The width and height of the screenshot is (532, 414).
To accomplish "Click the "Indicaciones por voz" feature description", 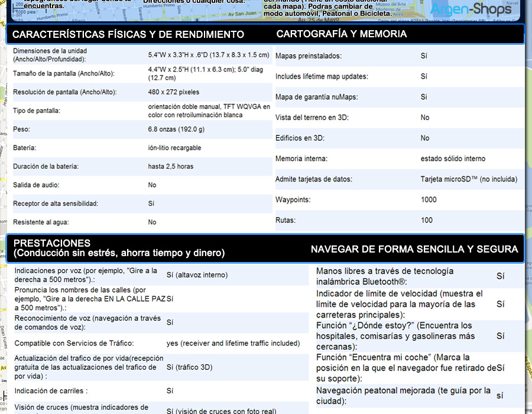I will click(x=86, y=275).
